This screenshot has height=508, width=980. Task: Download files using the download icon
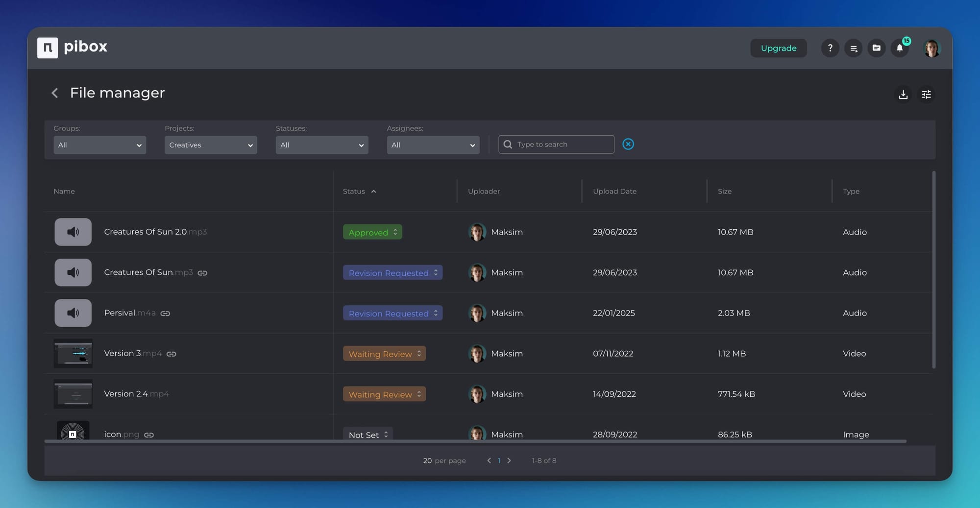click(x=903, y=94)
